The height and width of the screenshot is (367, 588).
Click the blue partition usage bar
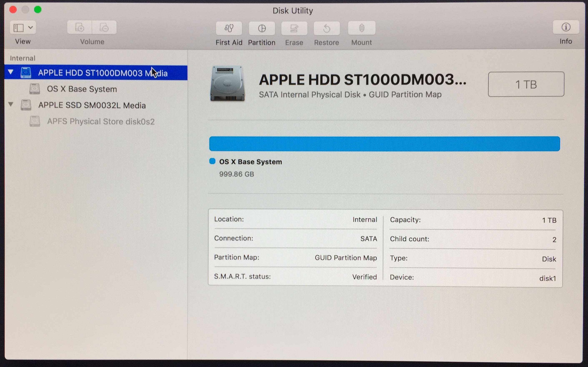[x=384, y=144]
